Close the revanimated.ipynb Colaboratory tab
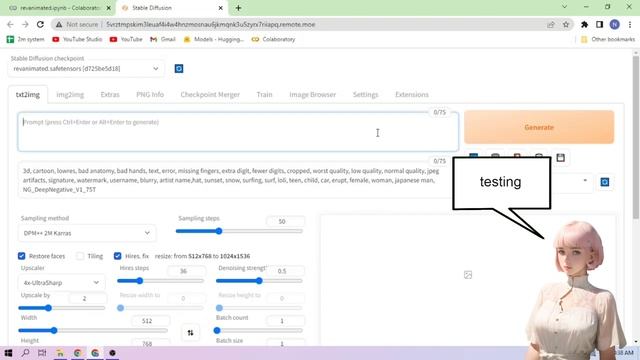Image resolution: width=640 pixels, height=360 pixels. coord(109,8)
